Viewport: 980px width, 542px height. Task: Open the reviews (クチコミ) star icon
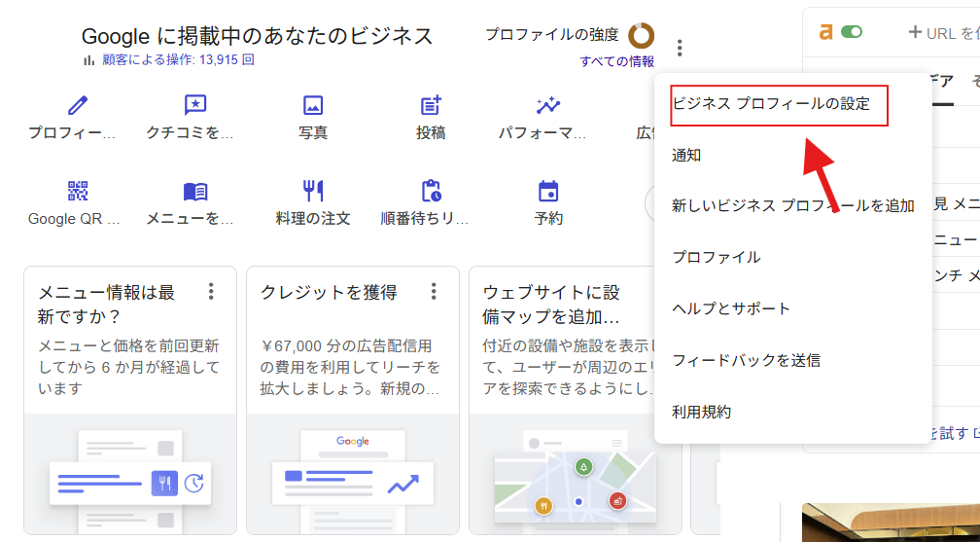coord(195,106)
